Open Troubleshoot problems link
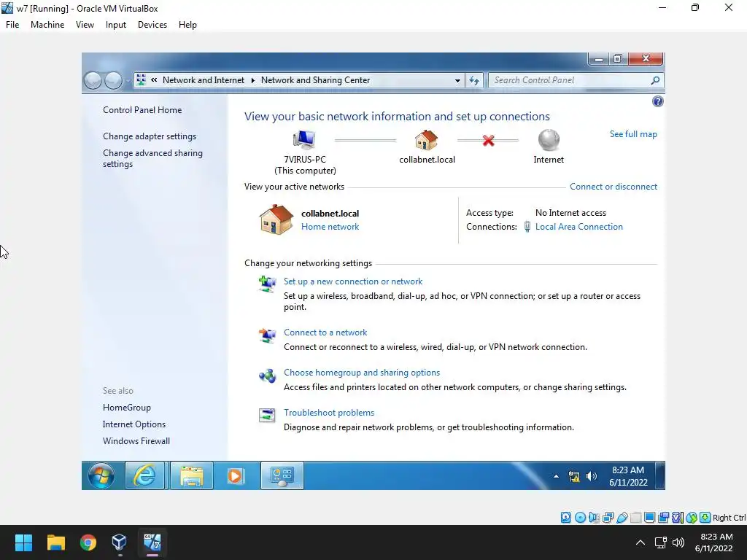Screen dimensions: 747x560 coord(329,413)
